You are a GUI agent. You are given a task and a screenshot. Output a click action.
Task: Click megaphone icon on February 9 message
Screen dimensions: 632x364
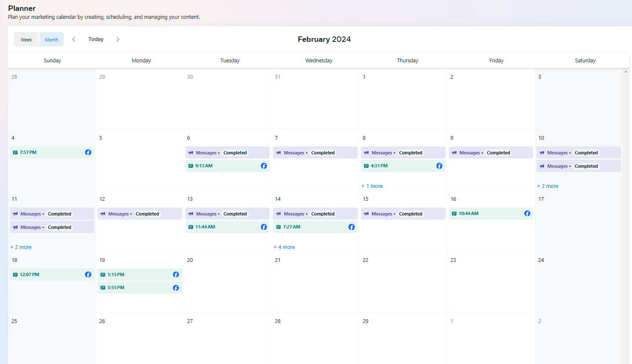[454, 153]
